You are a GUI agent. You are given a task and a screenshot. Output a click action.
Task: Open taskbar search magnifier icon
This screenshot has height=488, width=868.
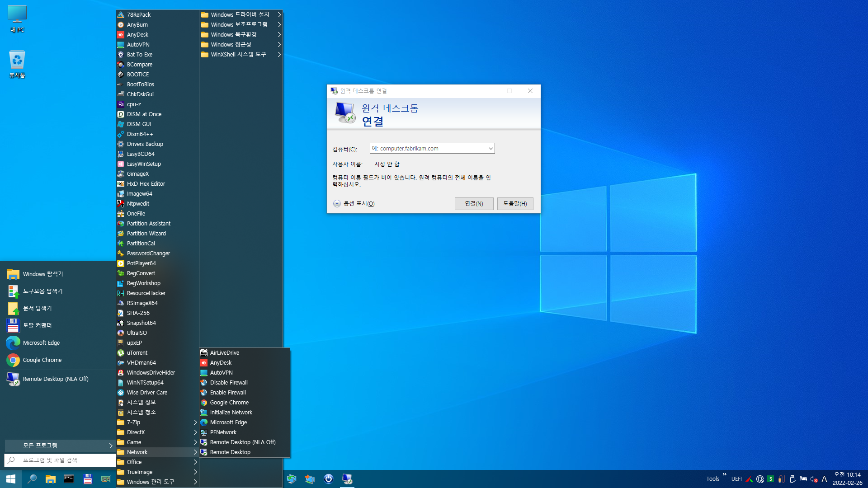point(32,479)
